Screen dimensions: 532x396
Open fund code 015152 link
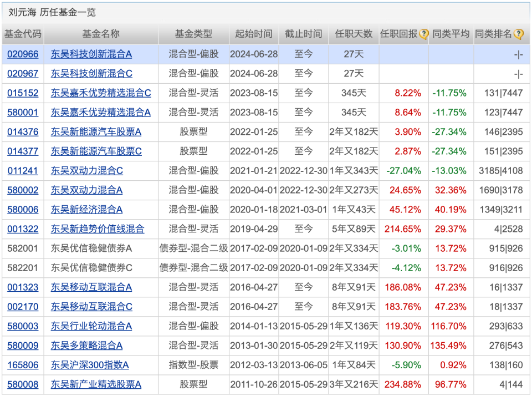tap(23, 93)
